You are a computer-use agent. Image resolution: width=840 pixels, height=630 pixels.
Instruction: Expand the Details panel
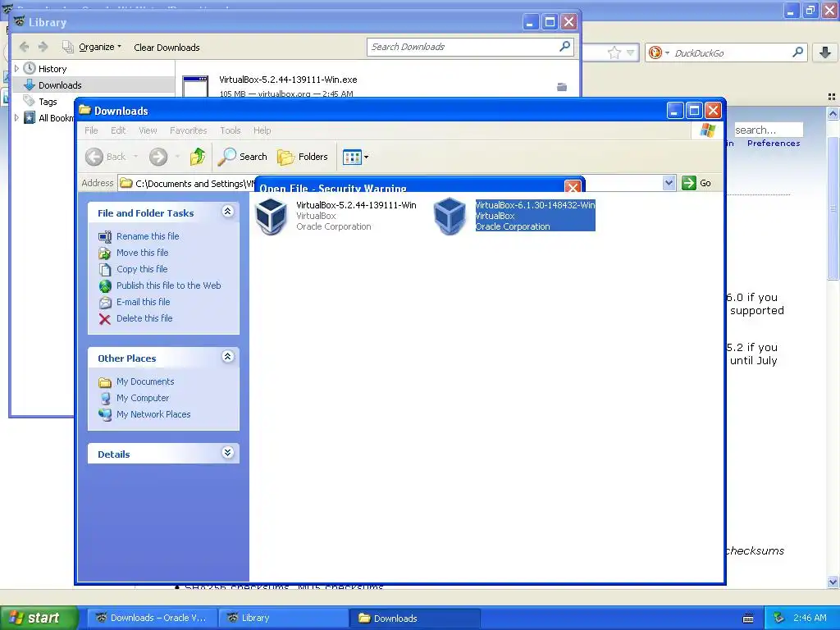pyautogui.click(x=228, y=453)
